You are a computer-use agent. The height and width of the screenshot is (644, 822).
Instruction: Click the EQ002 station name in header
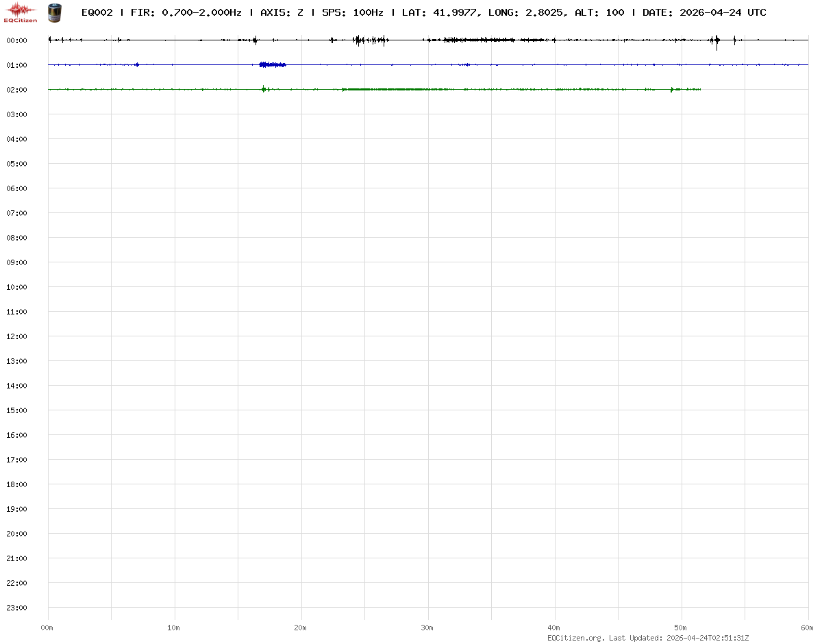pyautogui.click(x=97, y=12)
